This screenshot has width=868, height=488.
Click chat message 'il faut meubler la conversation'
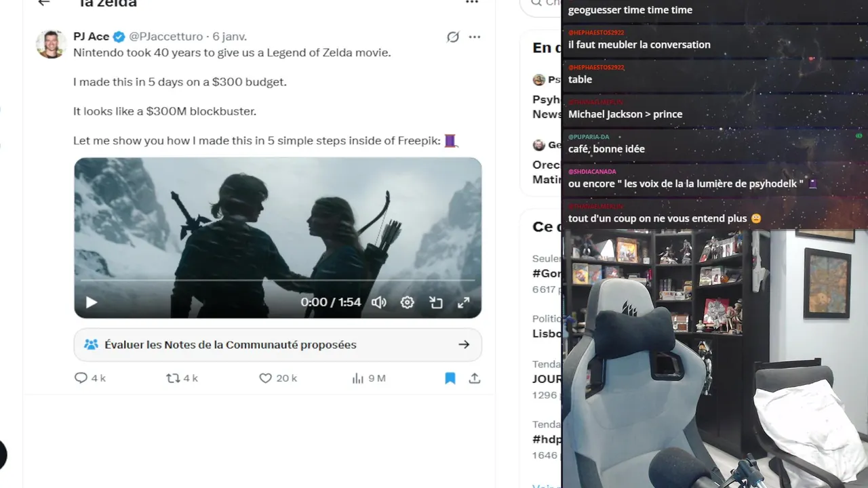click(x=639, y=45)
